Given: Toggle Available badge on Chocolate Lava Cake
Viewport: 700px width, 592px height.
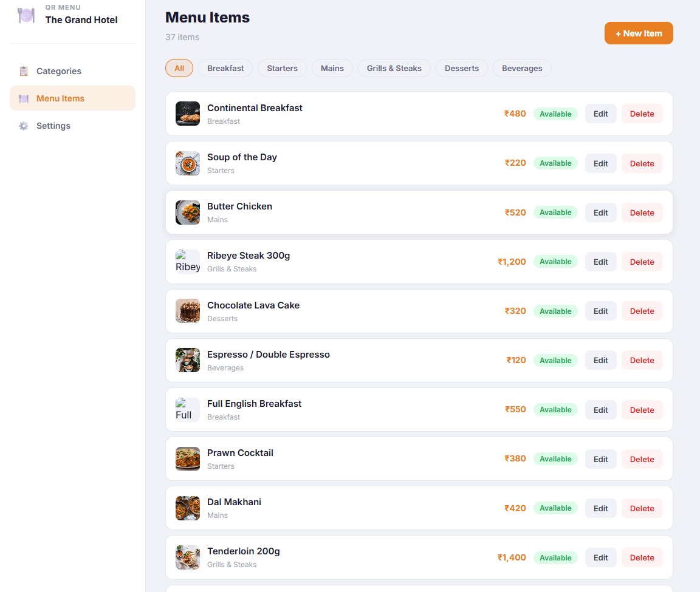Looking at the screenshot, I should coord(555,311).
